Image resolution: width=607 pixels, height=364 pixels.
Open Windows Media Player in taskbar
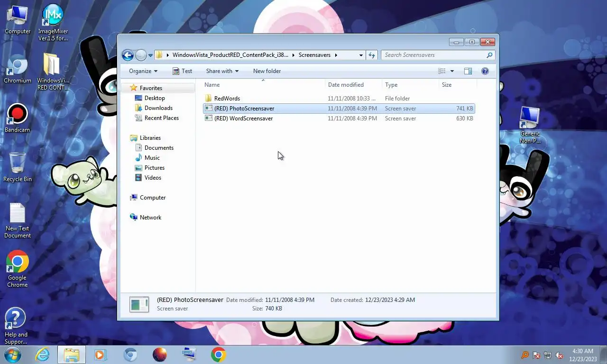pyautogui.click(x=101, y=355)
